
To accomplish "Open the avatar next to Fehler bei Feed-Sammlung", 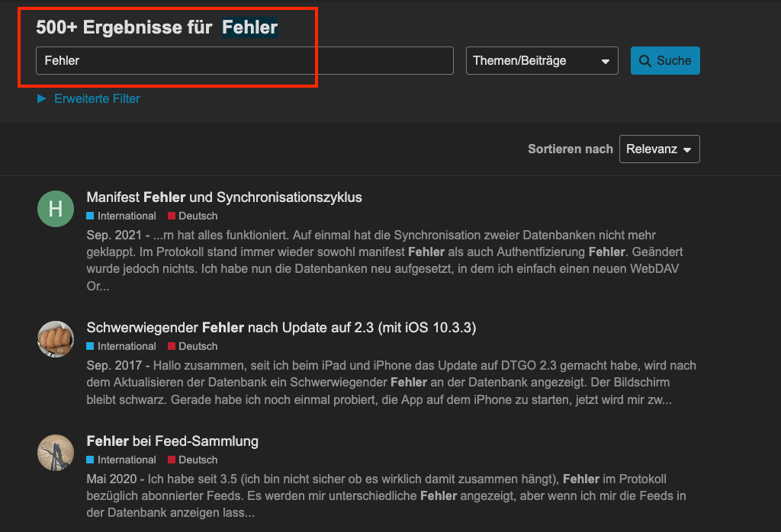I will pyautogui.click(x=56, y=453).
